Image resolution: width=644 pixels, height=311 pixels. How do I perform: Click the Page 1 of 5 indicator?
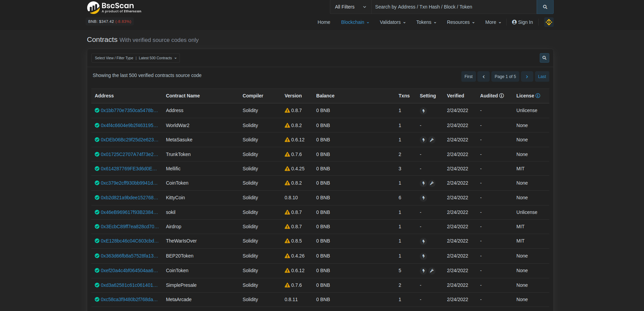505,77
